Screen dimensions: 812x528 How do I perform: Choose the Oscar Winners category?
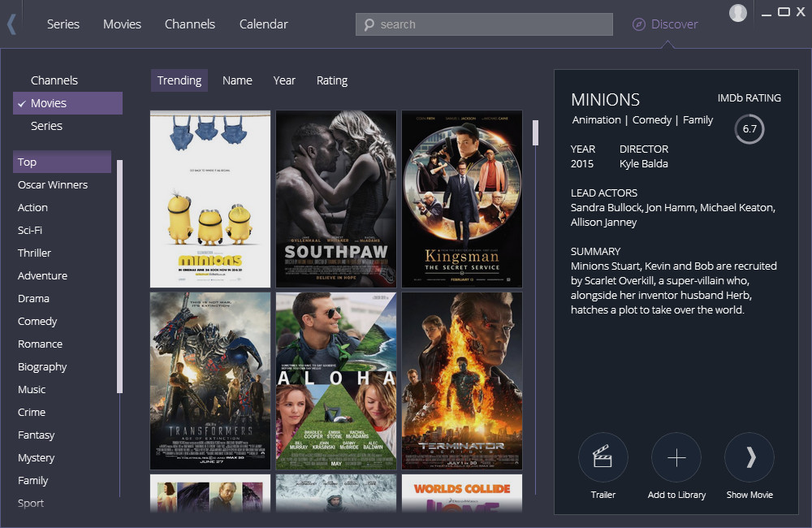click(x=53, y=184)
